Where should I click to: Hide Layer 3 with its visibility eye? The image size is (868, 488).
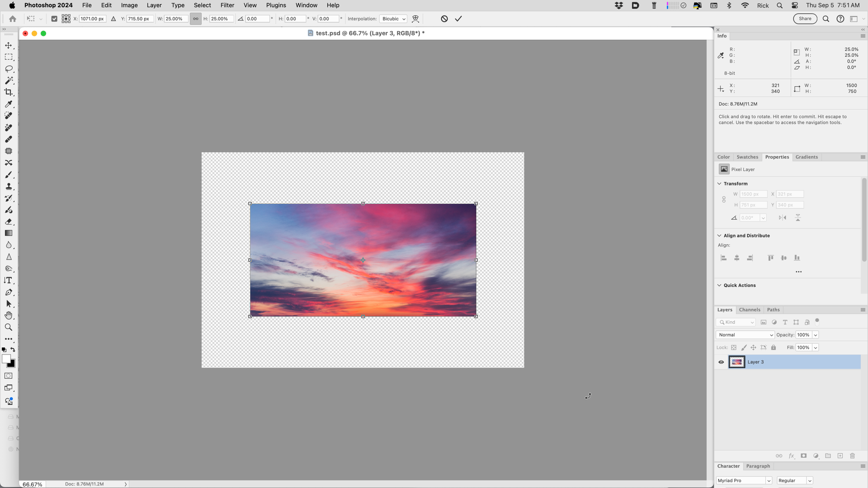[x=721, y=362]
